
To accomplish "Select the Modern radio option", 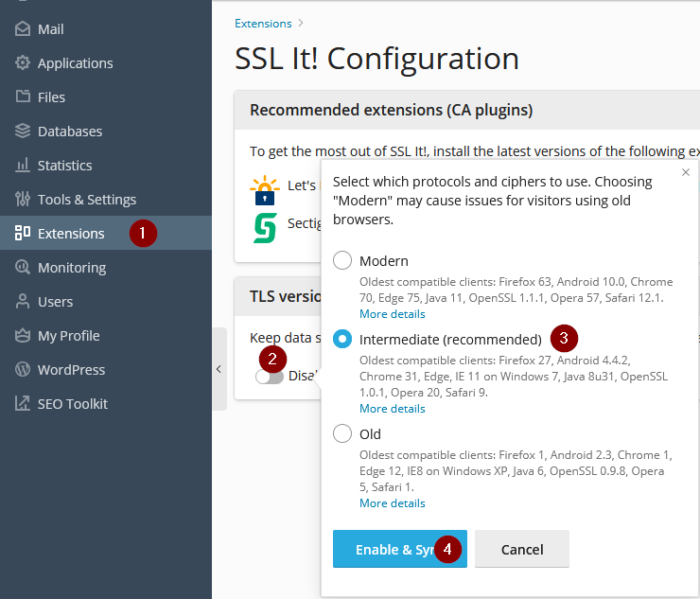I will pos(342,260).
